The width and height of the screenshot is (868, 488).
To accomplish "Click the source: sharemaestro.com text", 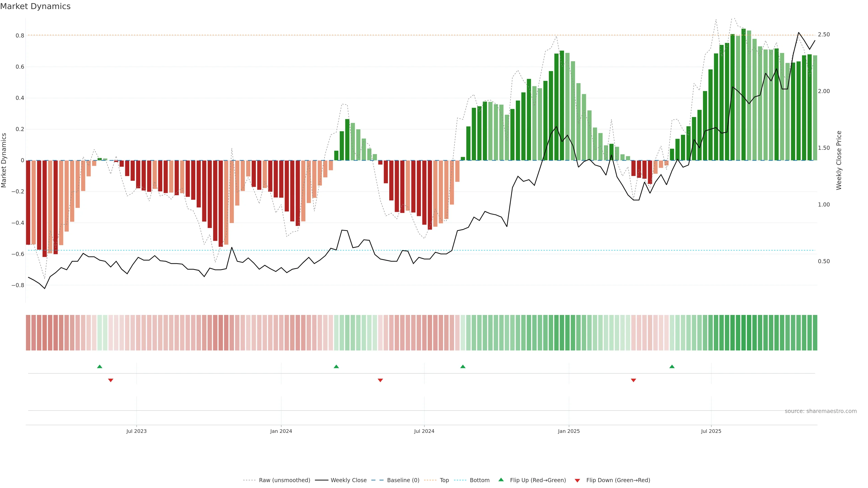I will click(821, 411).
